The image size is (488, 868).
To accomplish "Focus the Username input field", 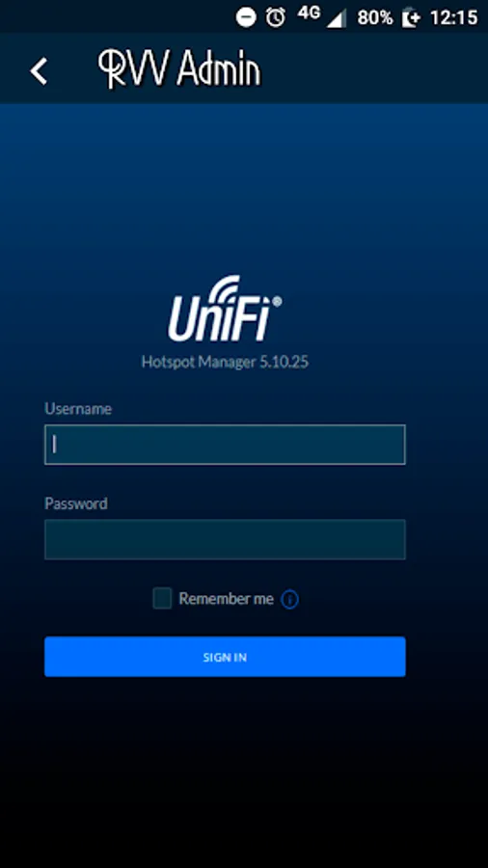I will tap(225, 445).
